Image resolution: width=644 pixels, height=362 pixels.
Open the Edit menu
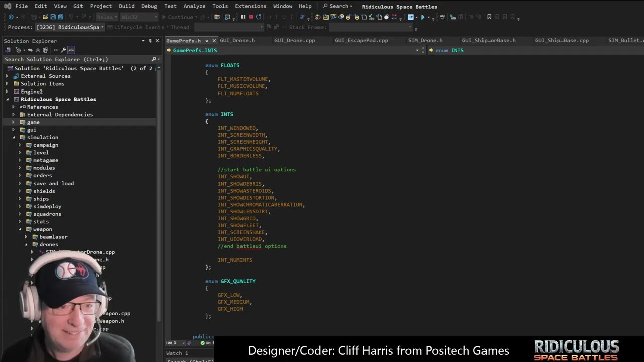[x=41, y=6]
